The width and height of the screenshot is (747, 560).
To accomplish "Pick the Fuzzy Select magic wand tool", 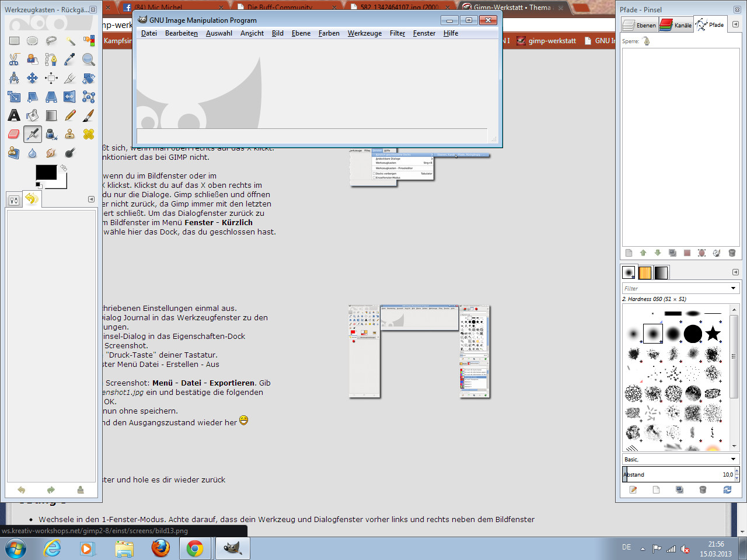I will coord(70,41).
